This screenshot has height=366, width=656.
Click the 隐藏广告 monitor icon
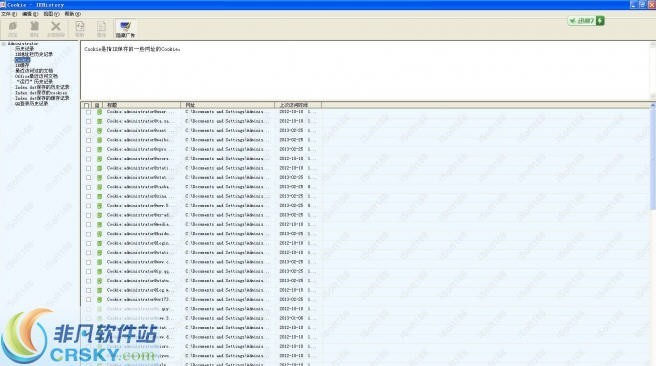pos(125,26)
